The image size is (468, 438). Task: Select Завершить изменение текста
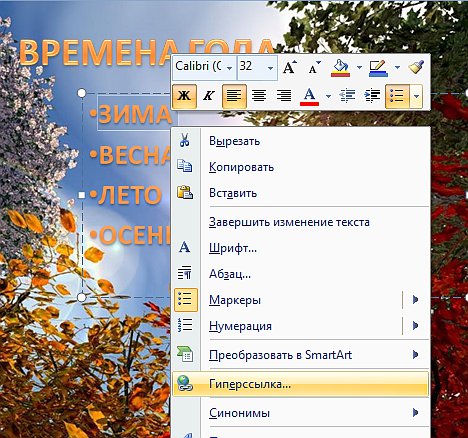(x=301, y=222)
